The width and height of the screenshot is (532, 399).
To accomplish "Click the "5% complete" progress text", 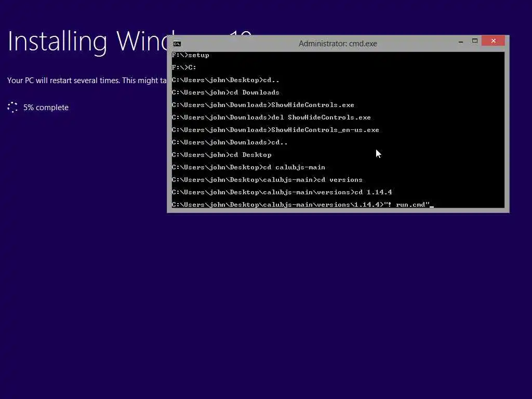I will (x=46, y=108).
